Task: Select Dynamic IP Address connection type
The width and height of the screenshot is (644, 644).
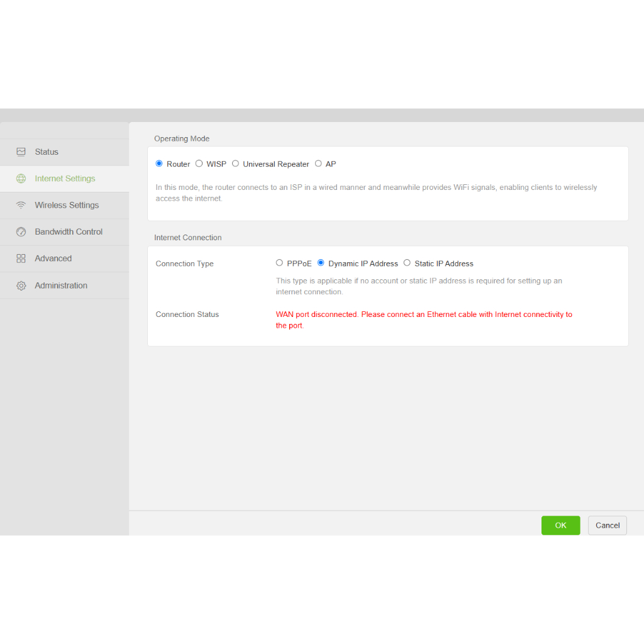Action: tap(321, 263)
